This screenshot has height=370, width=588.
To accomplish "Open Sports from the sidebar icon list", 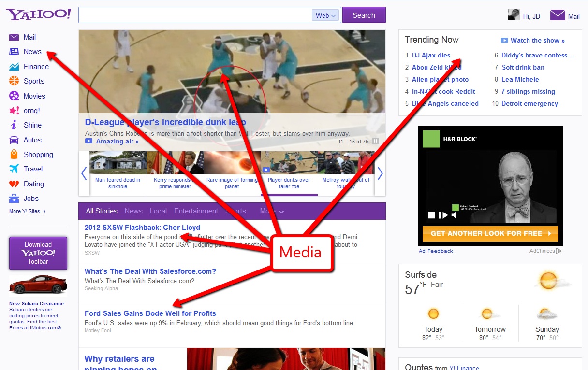I will tap(15, 81).
